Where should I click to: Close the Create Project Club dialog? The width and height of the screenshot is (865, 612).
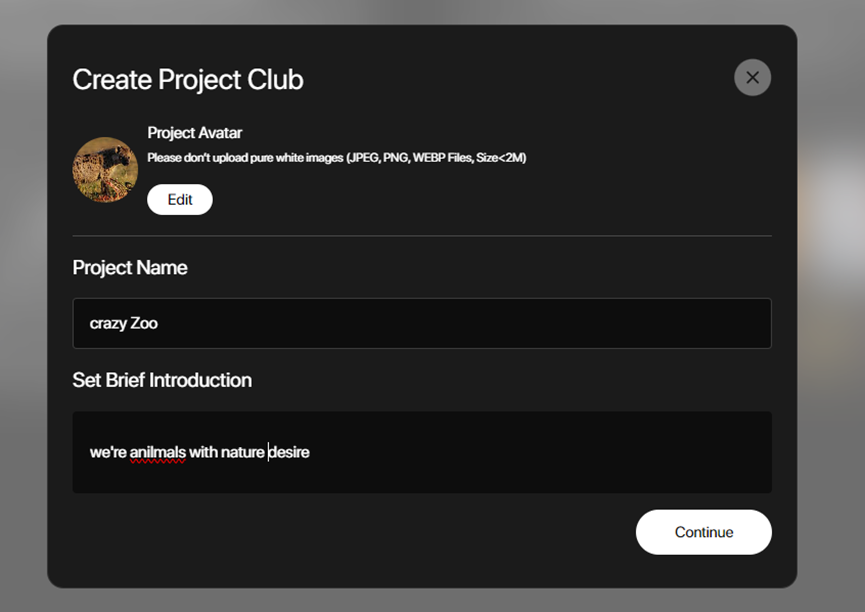tap(752, 78)
